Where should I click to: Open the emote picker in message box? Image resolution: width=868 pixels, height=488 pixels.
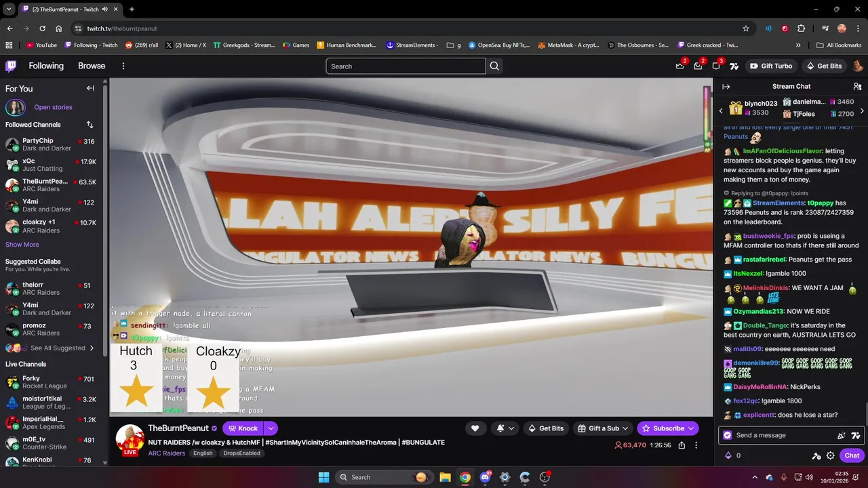point(842,435)
